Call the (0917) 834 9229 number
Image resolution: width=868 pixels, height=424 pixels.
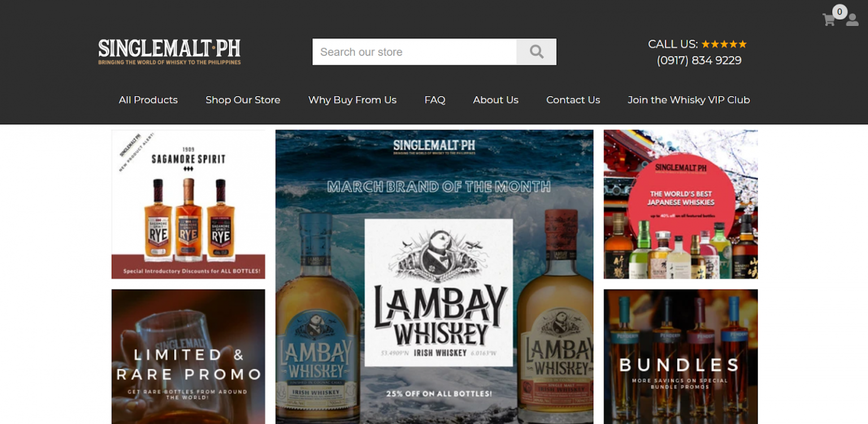point(699,60)
